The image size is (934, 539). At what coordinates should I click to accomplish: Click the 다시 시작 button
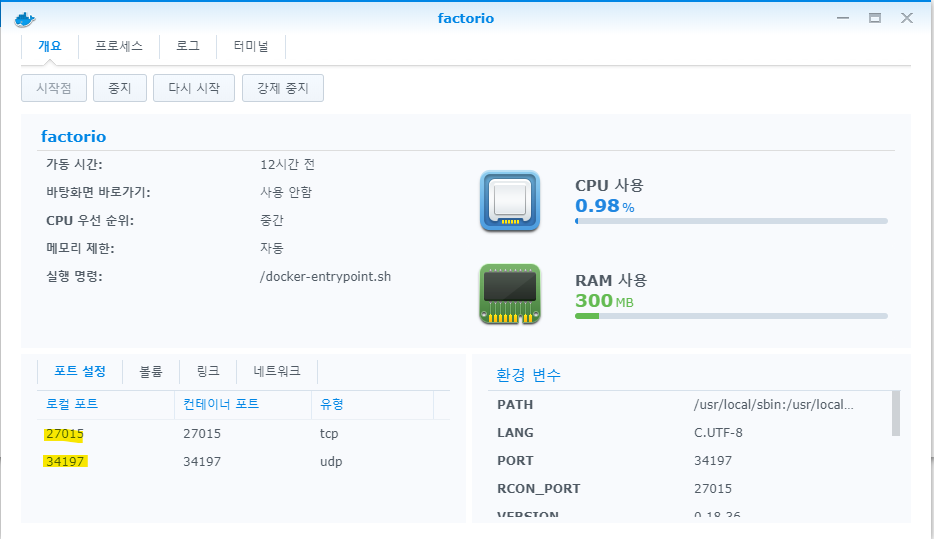tap(194, 88)
